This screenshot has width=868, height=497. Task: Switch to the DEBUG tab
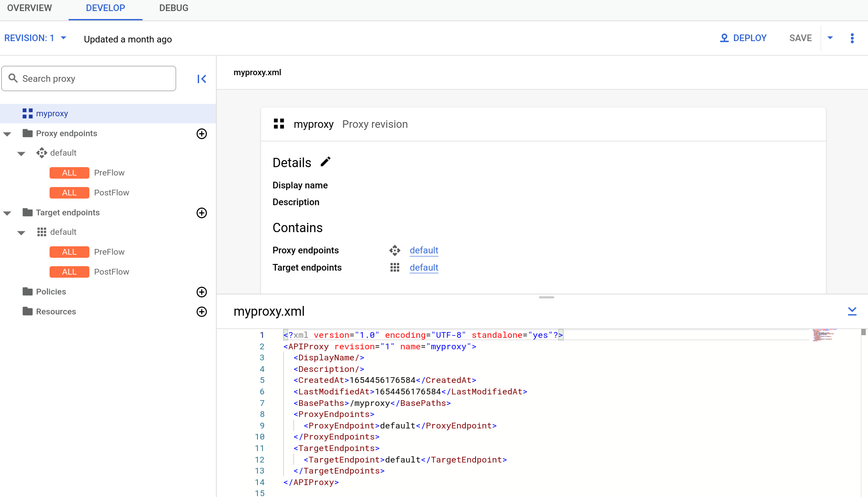pos(173,8)
